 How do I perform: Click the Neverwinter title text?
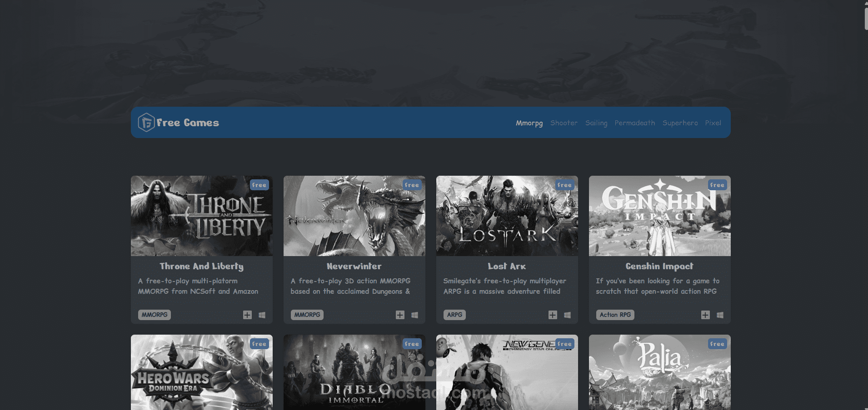point(354,267)
